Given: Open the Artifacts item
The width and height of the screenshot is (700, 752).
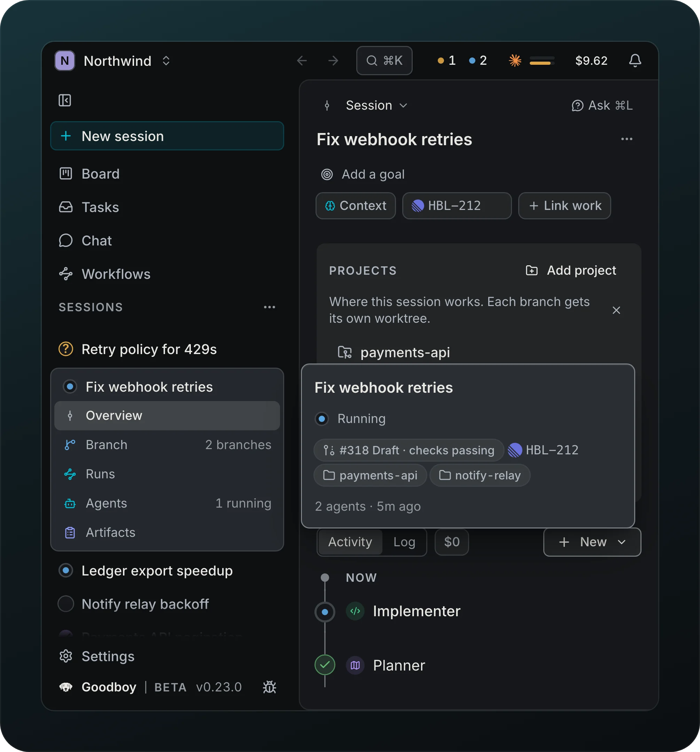Looking at the screenshot, I should [x=167, y=532].
